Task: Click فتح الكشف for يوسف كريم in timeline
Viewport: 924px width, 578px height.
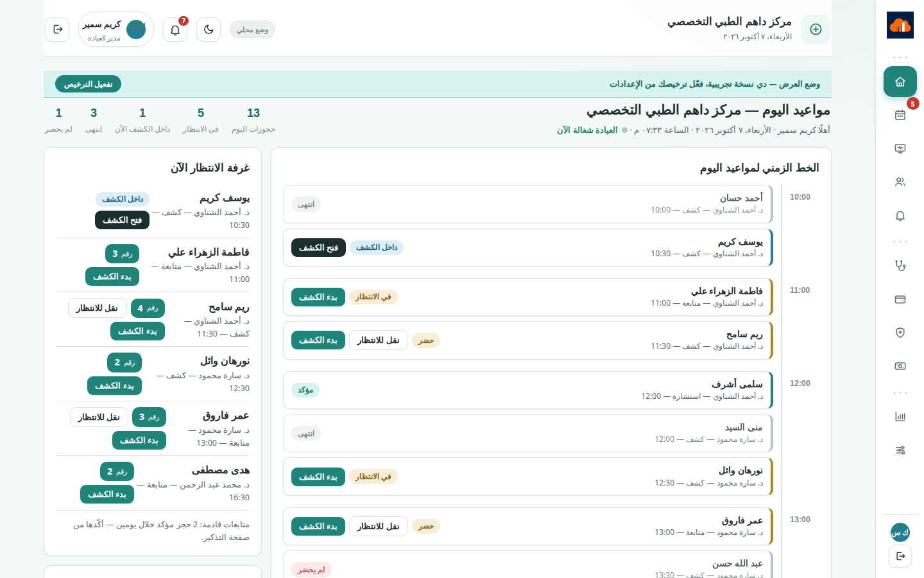Action: click(318, 248)
